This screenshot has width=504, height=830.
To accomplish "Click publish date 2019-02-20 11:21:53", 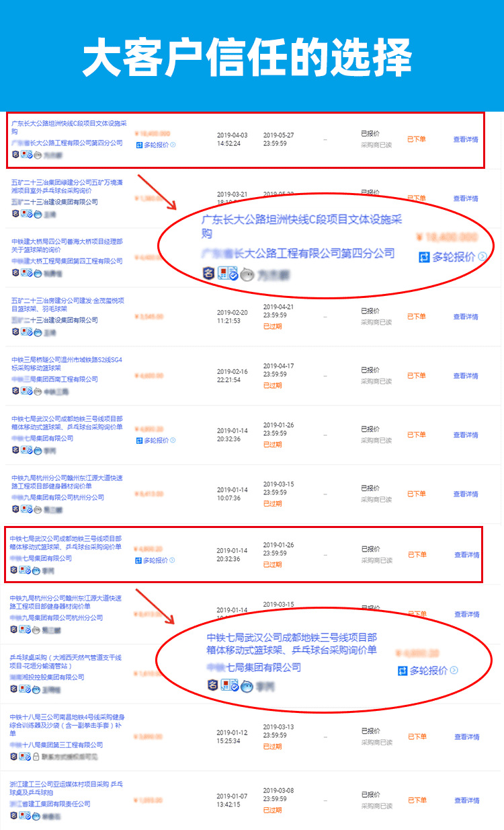I will [232, 316].
